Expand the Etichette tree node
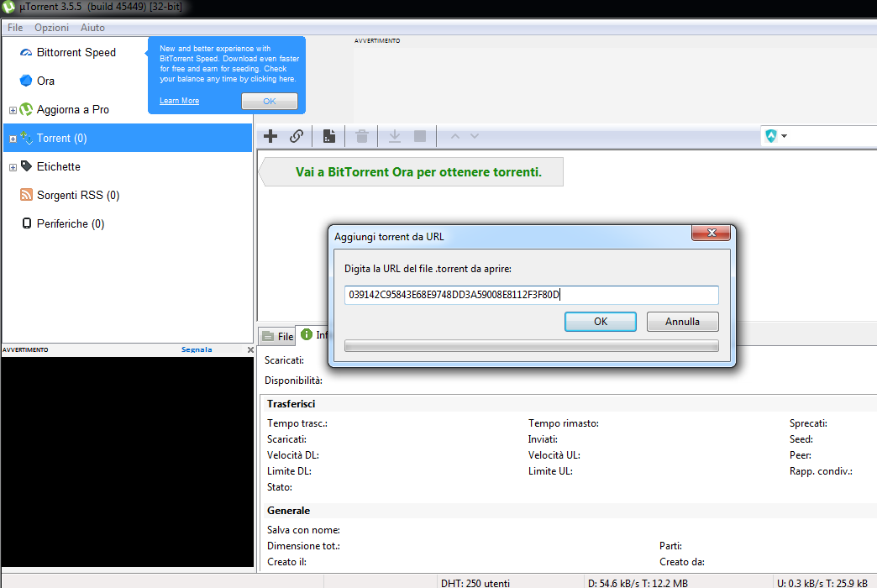 tap(13, 167)
